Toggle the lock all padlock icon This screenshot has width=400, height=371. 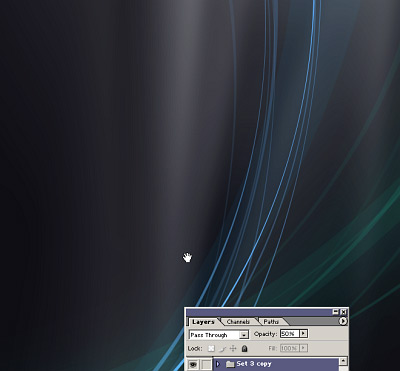click(x=244, y=349)
